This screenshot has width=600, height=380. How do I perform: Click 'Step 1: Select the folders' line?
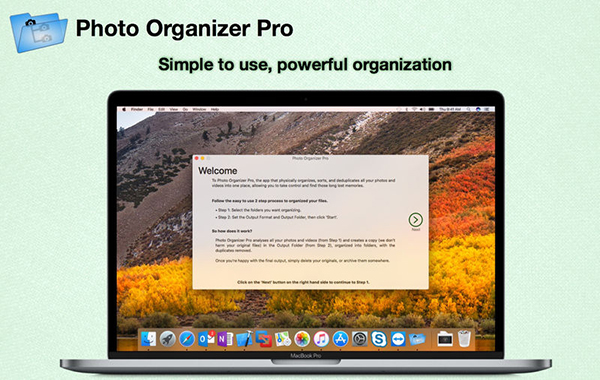258,210
